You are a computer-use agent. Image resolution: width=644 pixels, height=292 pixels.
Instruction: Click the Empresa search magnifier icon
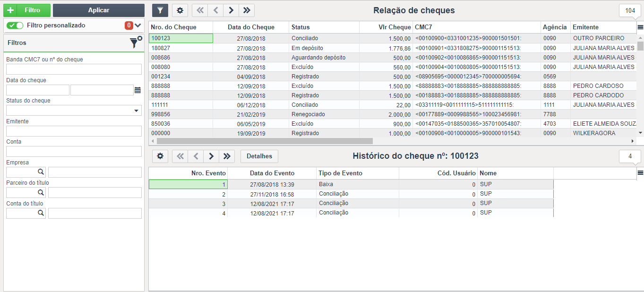pyautogui.click(x=41, y=172)
